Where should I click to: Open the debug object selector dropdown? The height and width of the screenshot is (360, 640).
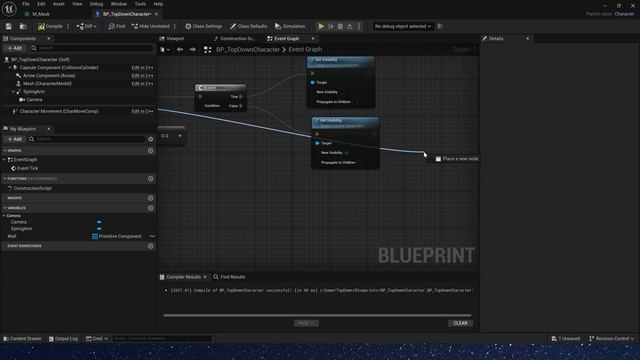pyautogui.click(x=402, y=26)
